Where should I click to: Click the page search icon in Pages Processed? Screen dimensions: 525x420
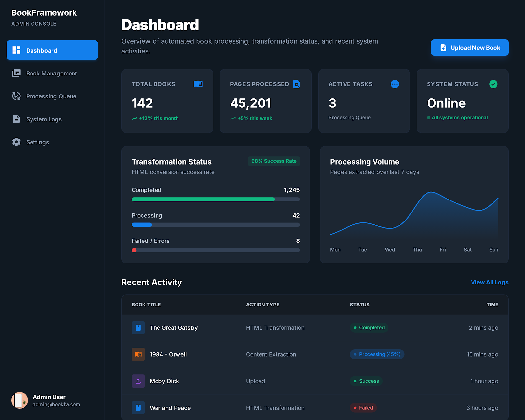296,84
